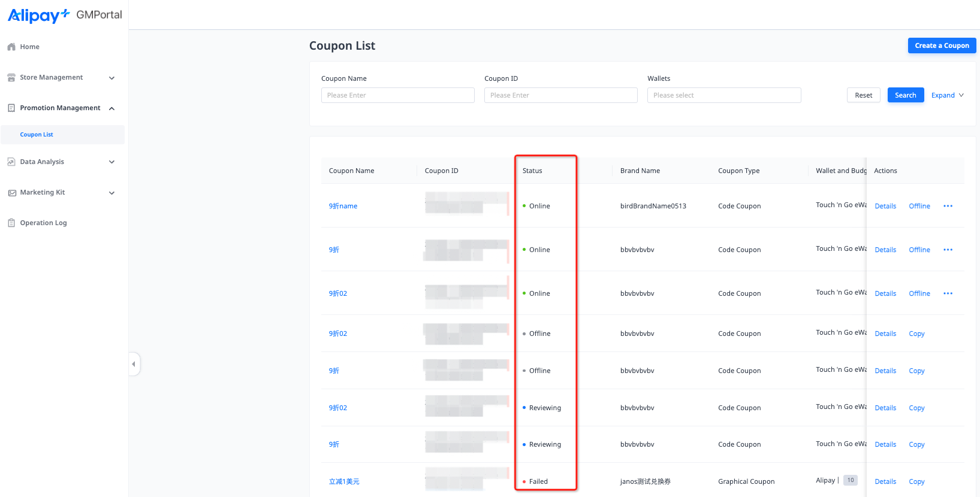Image resolution: width=980 pixels, height=497 pixels.
Task: Click the Create a Coupon button
Action: [941, 46]
